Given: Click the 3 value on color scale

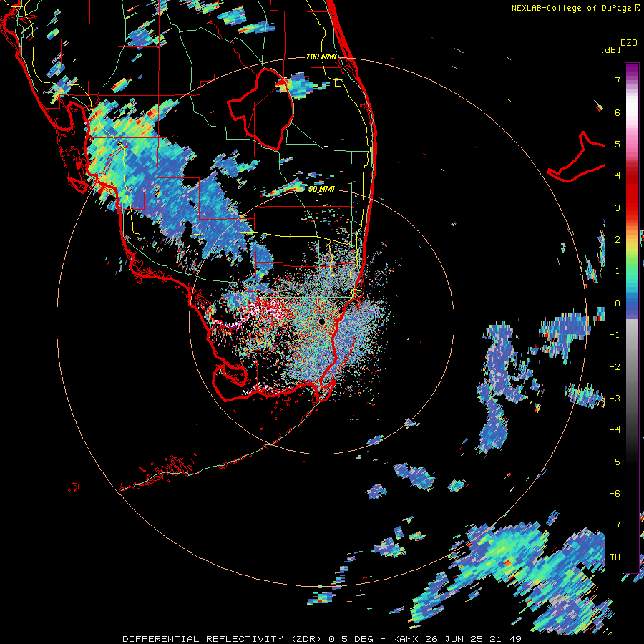Looking at the screenshot, I should coord(618,208).
